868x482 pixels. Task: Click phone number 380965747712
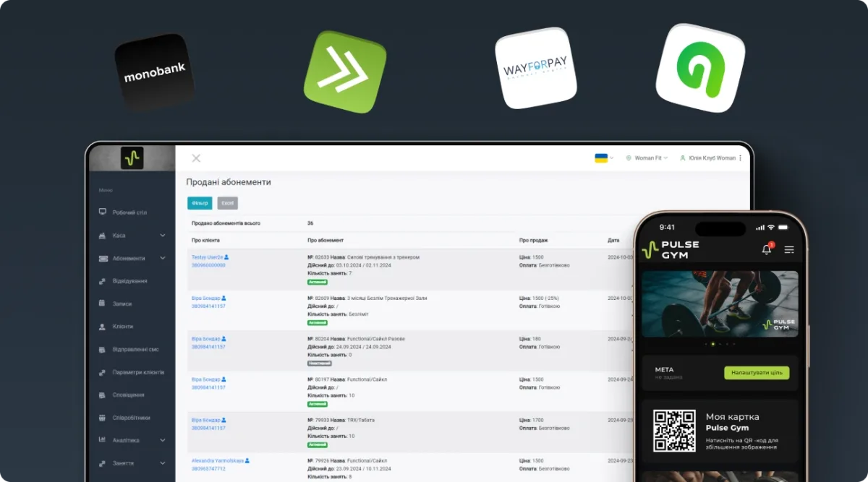208,468
